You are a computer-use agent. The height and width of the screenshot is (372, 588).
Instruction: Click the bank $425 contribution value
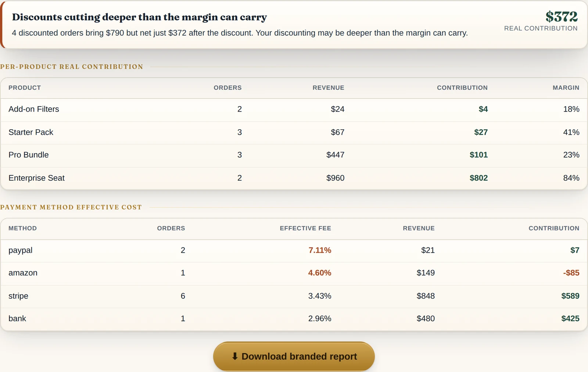click(x=570, y=318)
